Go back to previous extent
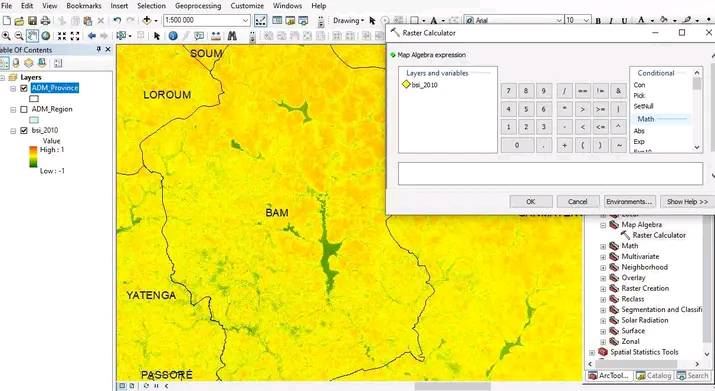This screenshot has width=715, height=391. [92, 36]
